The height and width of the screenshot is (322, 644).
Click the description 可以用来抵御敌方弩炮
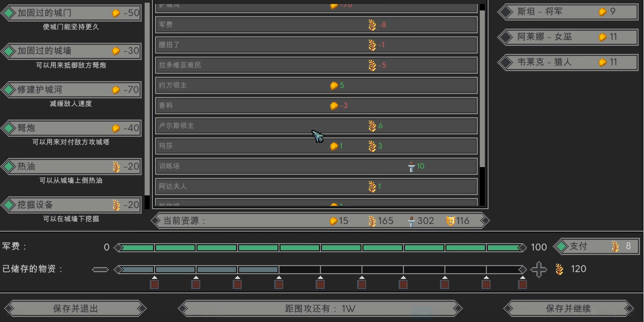click(71, 65)
